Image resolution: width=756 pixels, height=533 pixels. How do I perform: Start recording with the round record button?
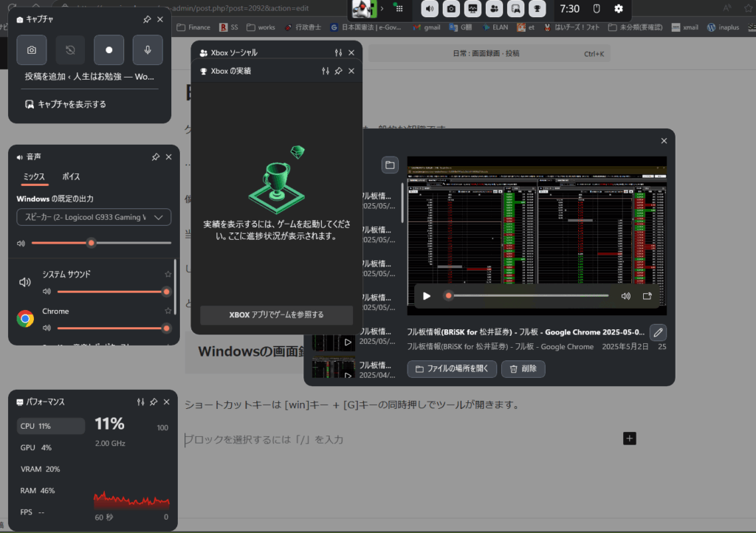[x=109, y=49]
